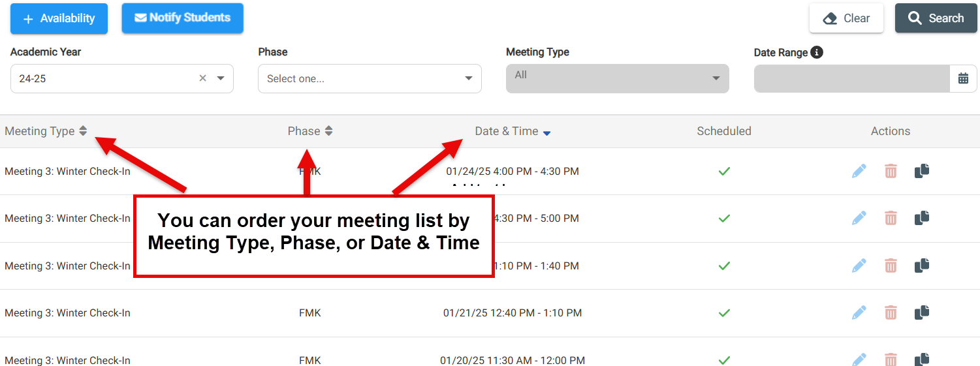Clear the 24-25 academic year selection

[x=202, y=78]
